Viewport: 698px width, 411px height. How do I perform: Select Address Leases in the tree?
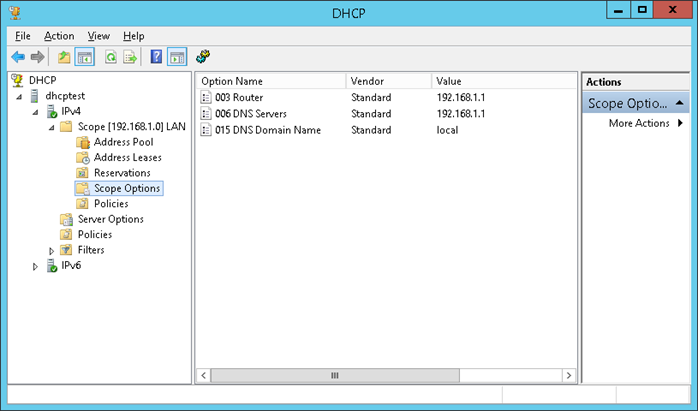[x=127, y=157]
